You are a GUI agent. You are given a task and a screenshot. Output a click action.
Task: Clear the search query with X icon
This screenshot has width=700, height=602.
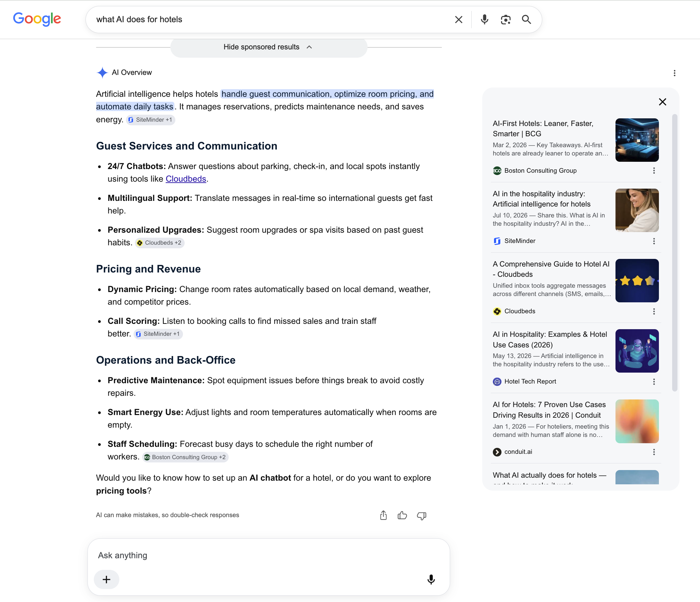(x=458, y=20)
